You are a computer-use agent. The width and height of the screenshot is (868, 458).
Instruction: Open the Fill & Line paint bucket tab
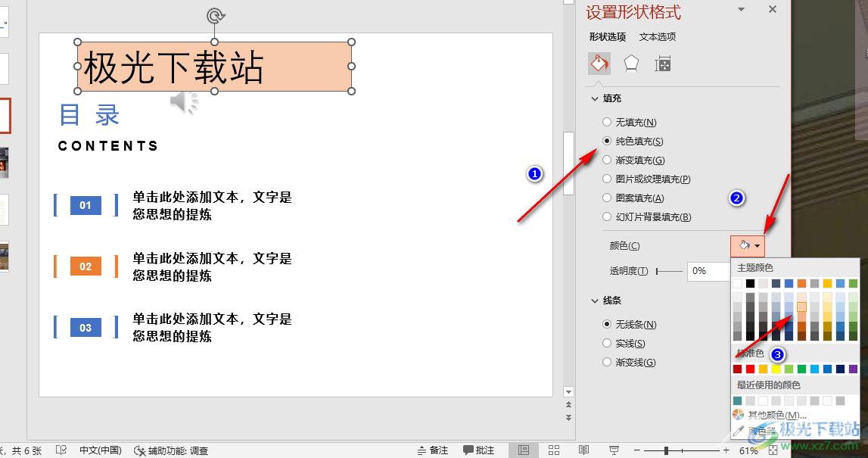[x=599, y=64]
